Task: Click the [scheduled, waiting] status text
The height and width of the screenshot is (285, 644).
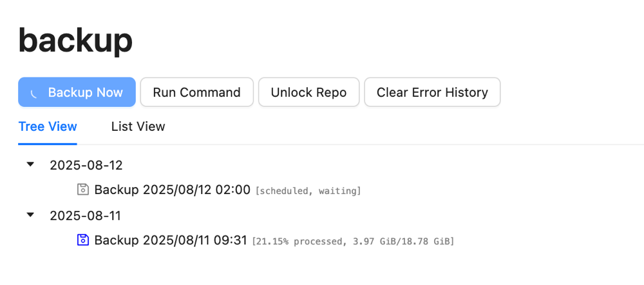Action: 308,191
